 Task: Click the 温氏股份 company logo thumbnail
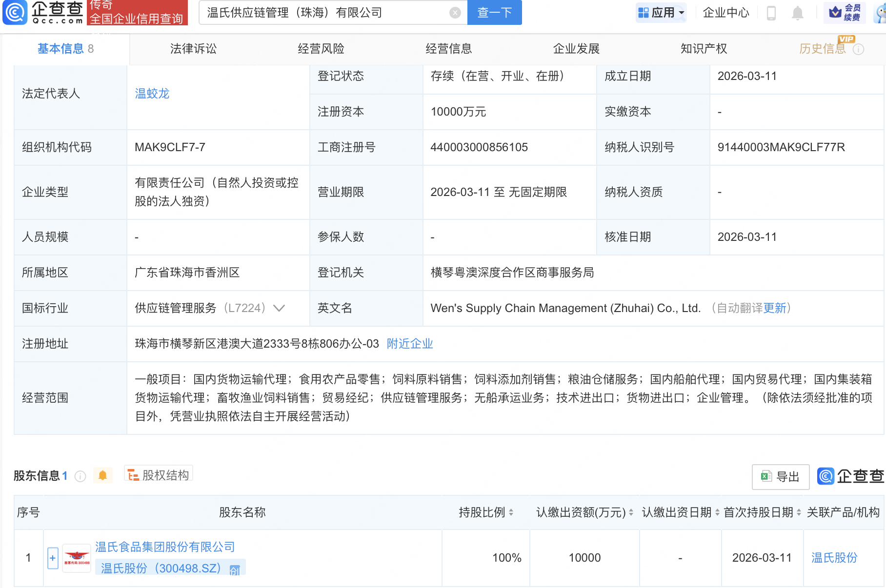pos(76,558)
